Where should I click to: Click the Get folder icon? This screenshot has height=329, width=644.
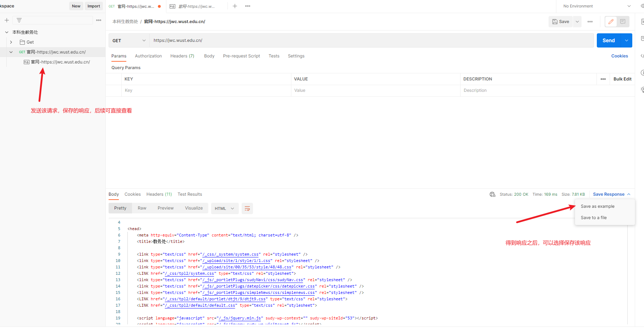22,42
